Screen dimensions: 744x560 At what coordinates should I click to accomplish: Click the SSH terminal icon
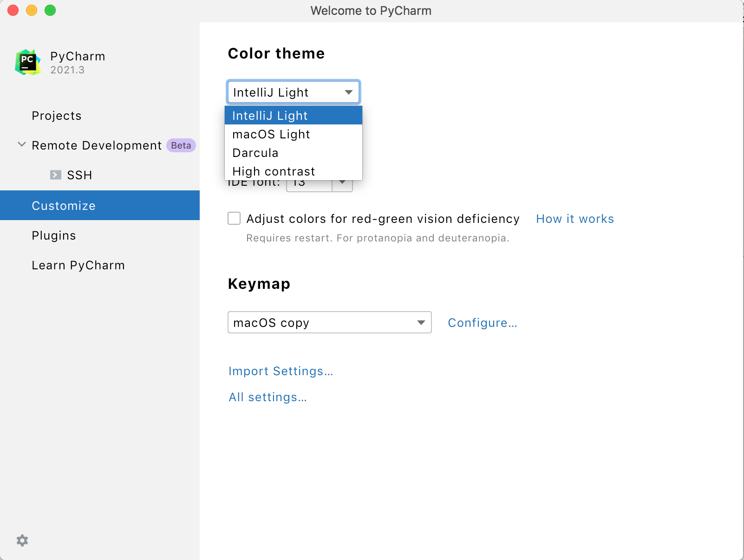[x=56, y=175]
